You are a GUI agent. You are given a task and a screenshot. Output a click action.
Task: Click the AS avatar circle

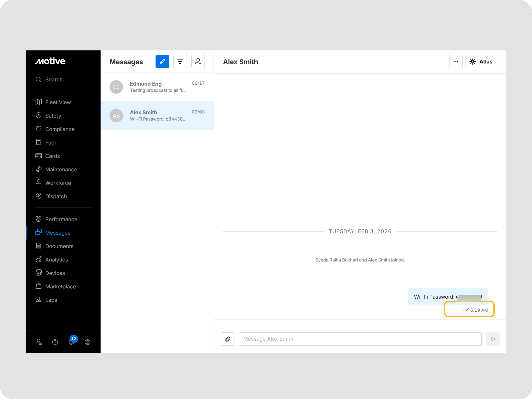(x=116, y=116)
